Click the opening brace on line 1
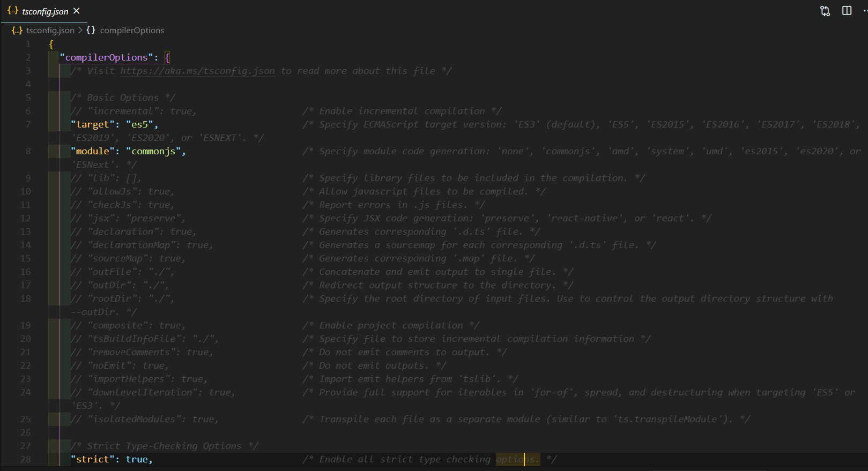Image resolution: width=868 pixels, height=471 pixels. (51, 44)
